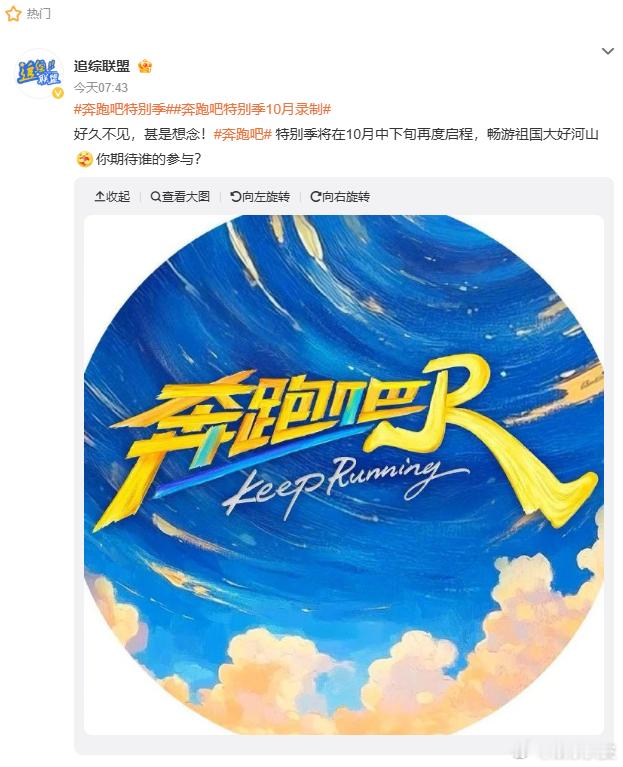Viewport: 623px width, 767px height.
Task: Click the clockwise arrow rotate icon
Action: (316, 197)
